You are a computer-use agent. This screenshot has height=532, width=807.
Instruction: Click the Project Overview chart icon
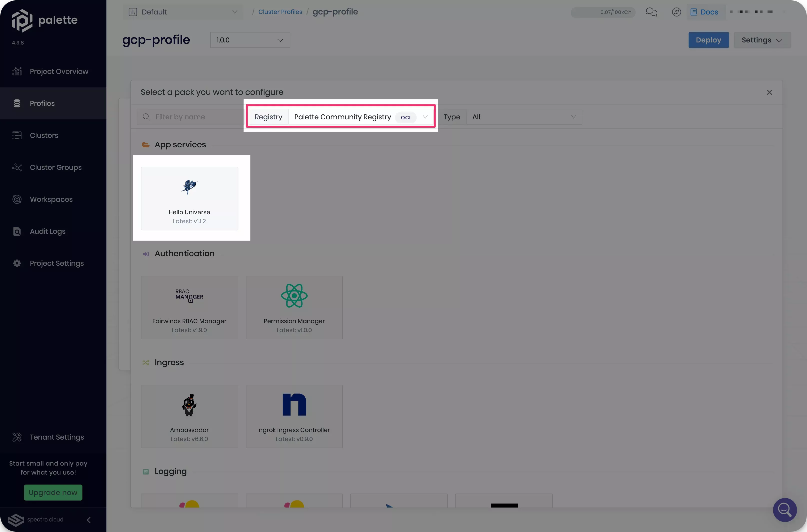point(17,71)
